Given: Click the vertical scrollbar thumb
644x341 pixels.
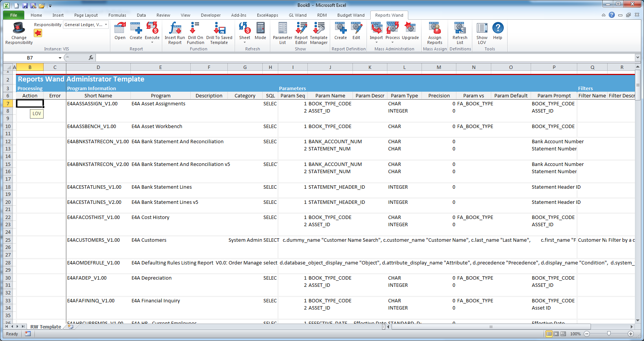Looking at the screenshot, I should coord(638,85).
